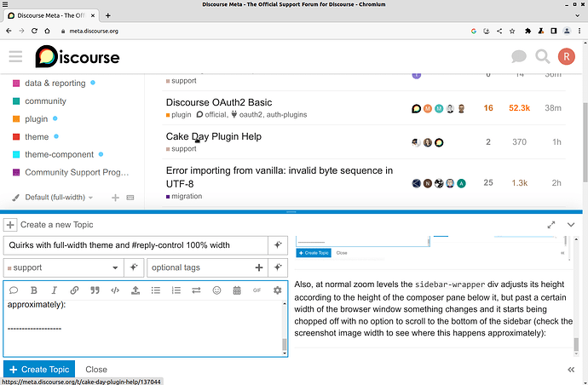Open the R user avatar menu
Viewport: 588px width, 385px height.
click(x=566, y=56)
